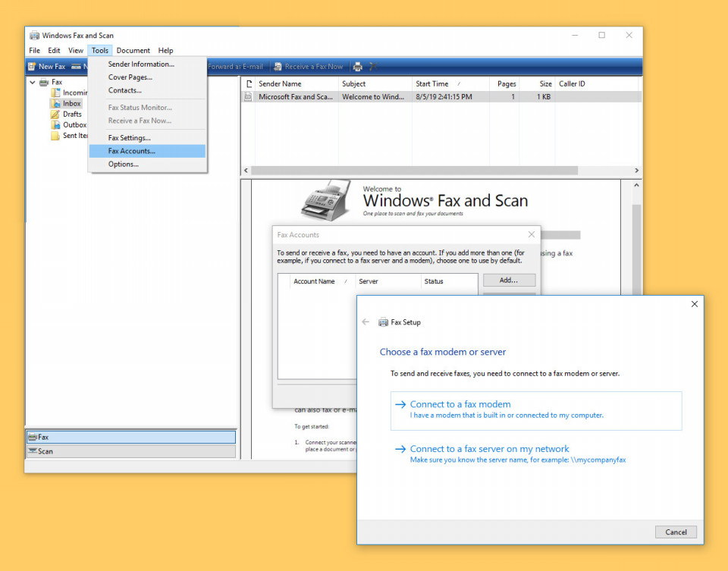The width and height of the screenshot is (728, 571).
Task: Click the New Fax toolbar icon
Action: tap(32, 67)
